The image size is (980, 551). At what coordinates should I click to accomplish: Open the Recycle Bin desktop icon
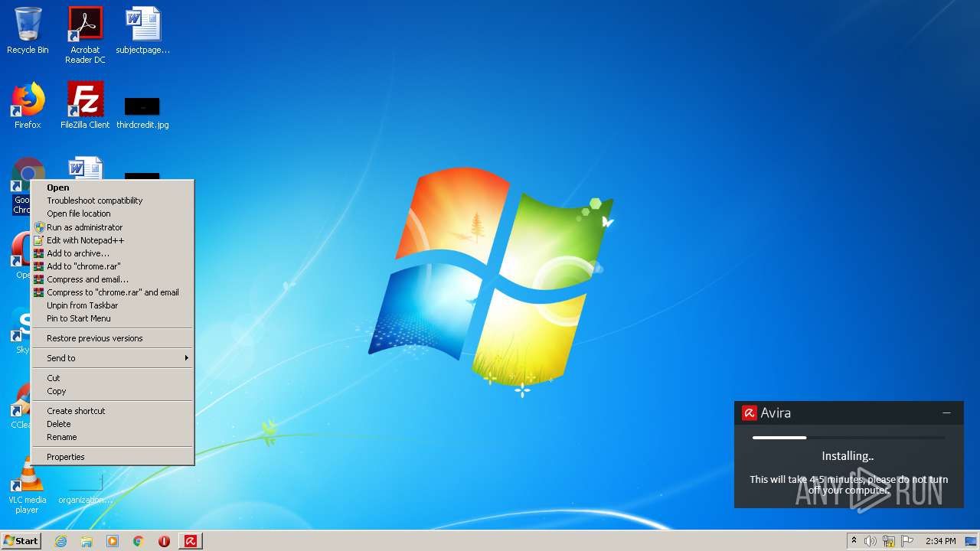28,31
